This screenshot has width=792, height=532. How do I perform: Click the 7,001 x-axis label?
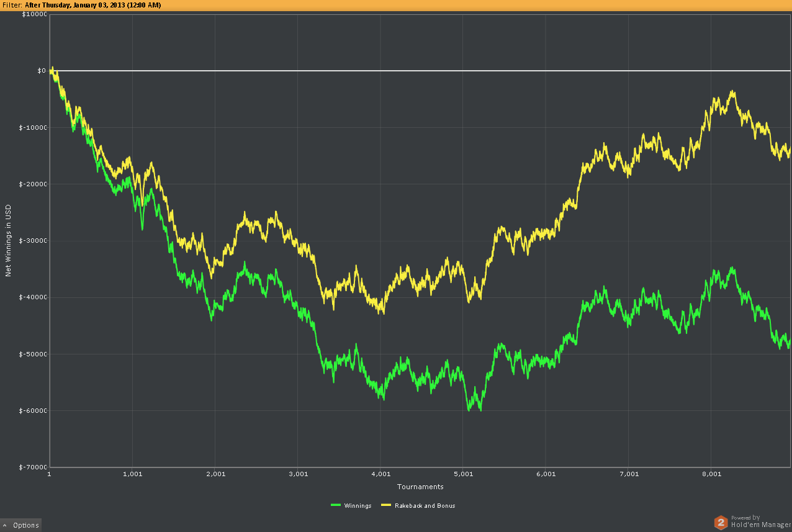(x=629, y=474)
